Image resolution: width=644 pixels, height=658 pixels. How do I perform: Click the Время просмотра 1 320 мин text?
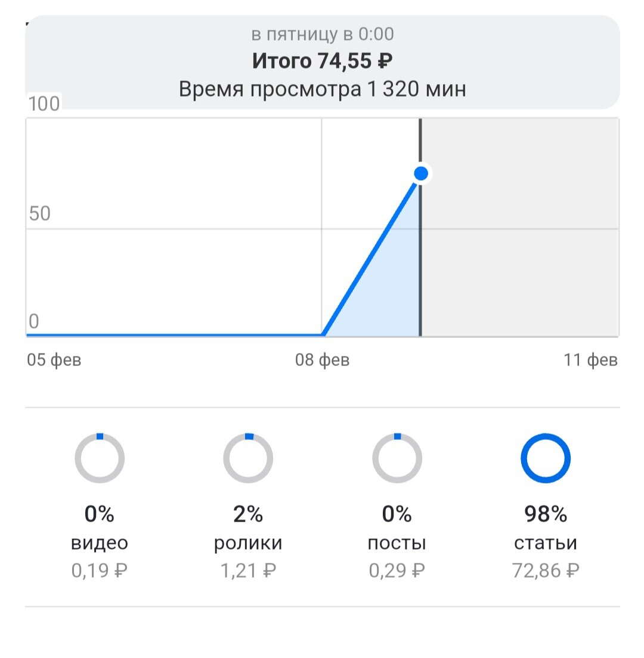click(x=323, y=89)
